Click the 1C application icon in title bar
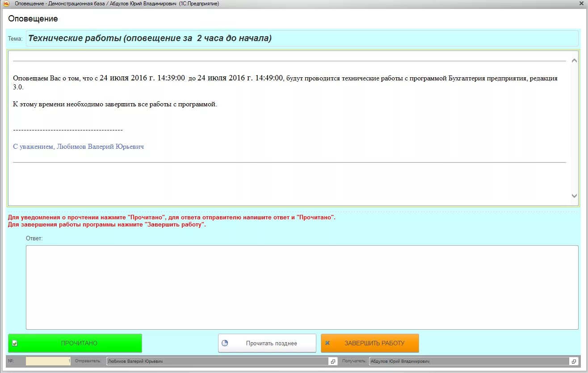 [x=6, y=4]
